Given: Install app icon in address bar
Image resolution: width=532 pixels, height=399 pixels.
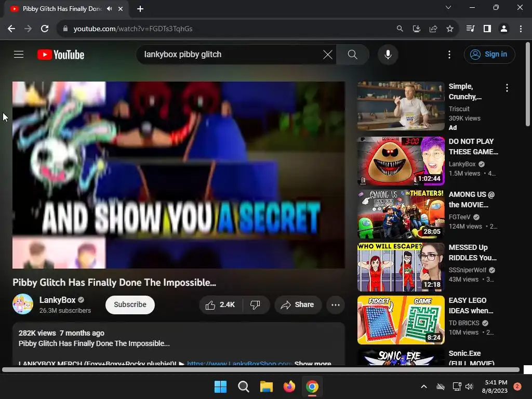Looking at the screenshot, I should 416,29.
